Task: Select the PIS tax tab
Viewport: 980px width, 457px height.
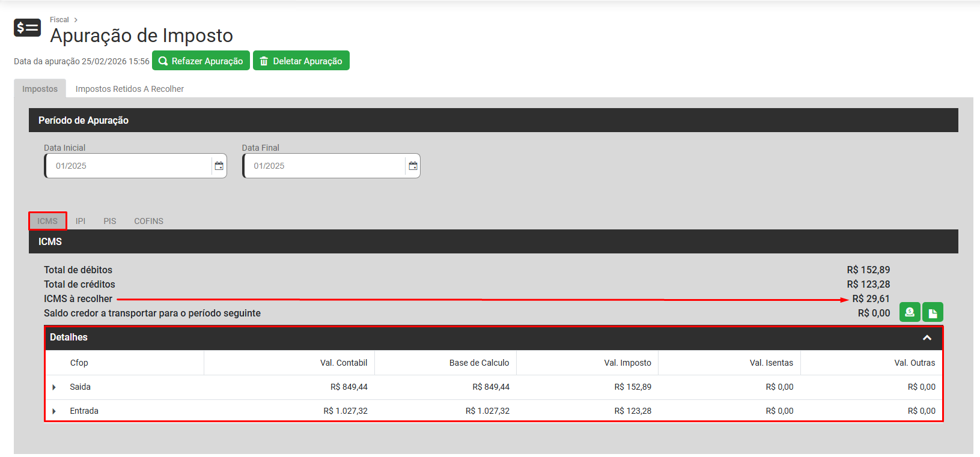Action: point(110,221)
